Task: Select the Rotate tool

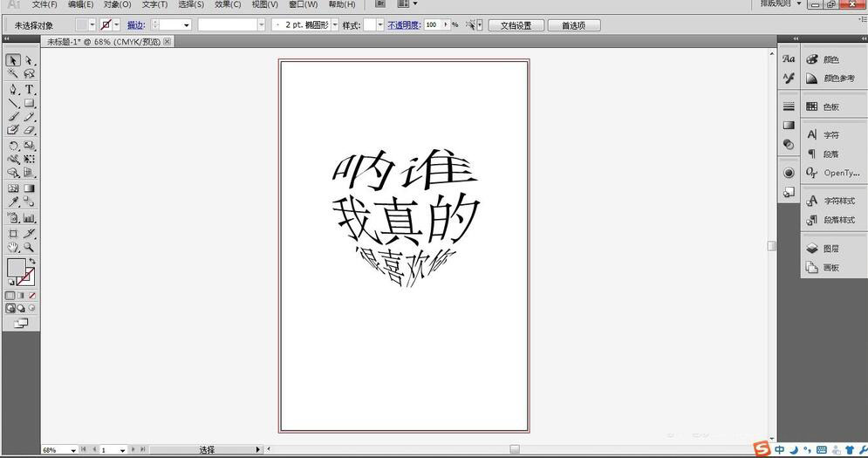Action: (13, 146)
